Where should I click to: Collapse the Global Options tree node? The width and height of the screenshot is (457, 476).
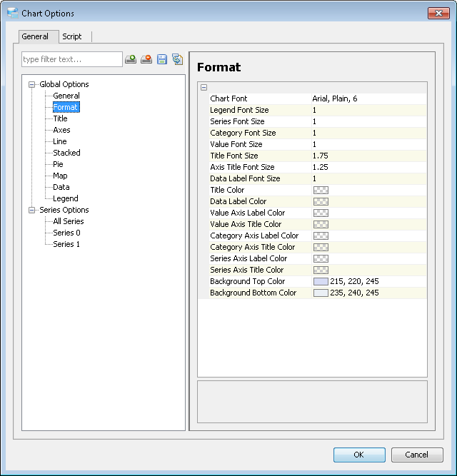click(31, 84)
